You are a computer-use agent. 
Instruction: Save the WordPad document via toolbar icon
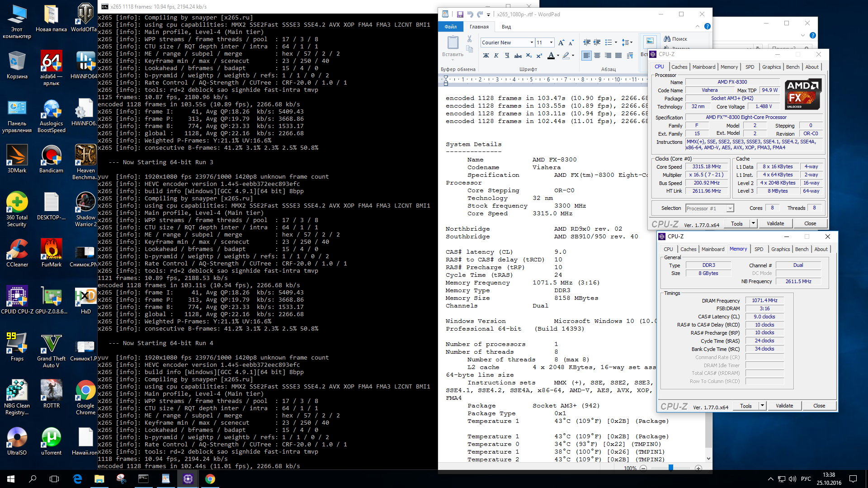coord(460,14)
